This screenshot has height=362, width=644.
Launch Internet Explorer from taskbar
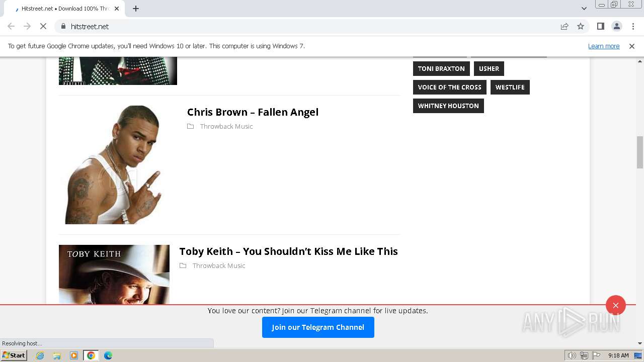(x=40, y=355)
